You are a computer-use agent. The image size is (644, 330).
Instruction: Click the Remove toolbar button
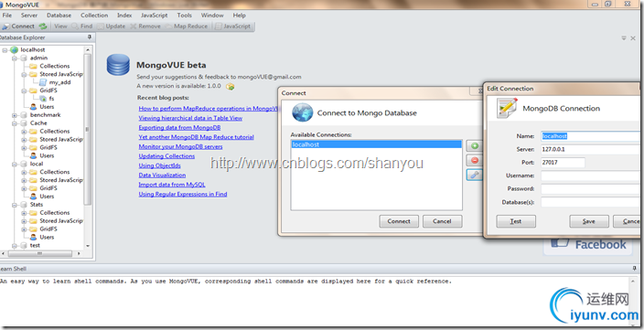click(x=145, y=26)
